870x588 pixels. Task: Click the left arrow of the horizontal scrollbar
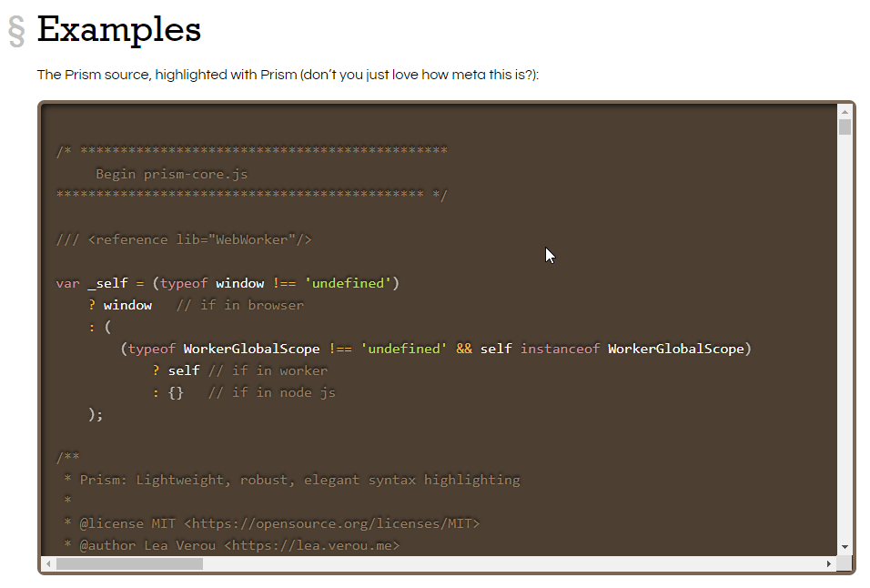pos(48,563)
